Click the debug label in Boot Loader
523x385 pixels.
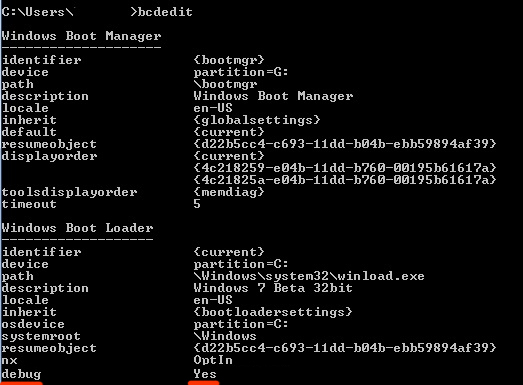pyautogui.click(x=21, y=374)
